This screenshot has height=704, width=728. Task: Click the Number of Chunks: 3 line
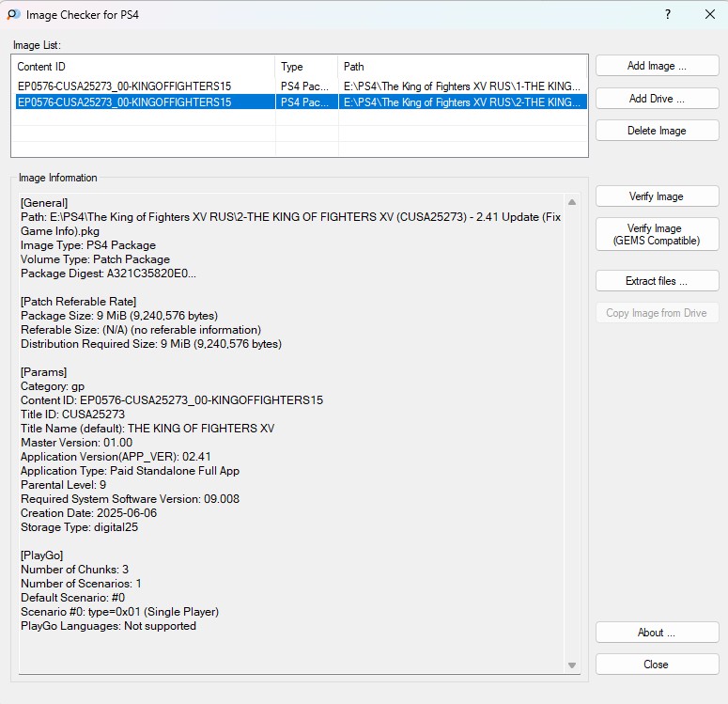coord(75,570)
